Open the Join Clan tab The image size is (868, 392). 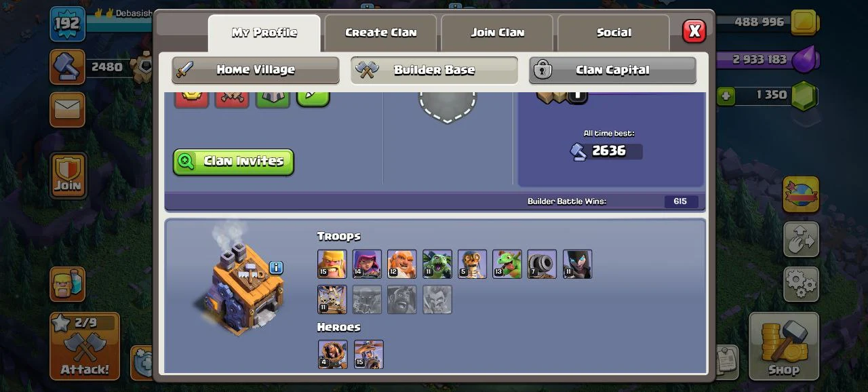pyautogui.click(x=497, y=33)
